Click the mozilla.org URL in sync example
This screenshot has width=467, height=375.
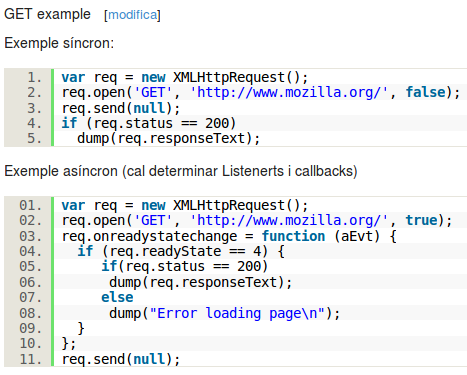289,92
